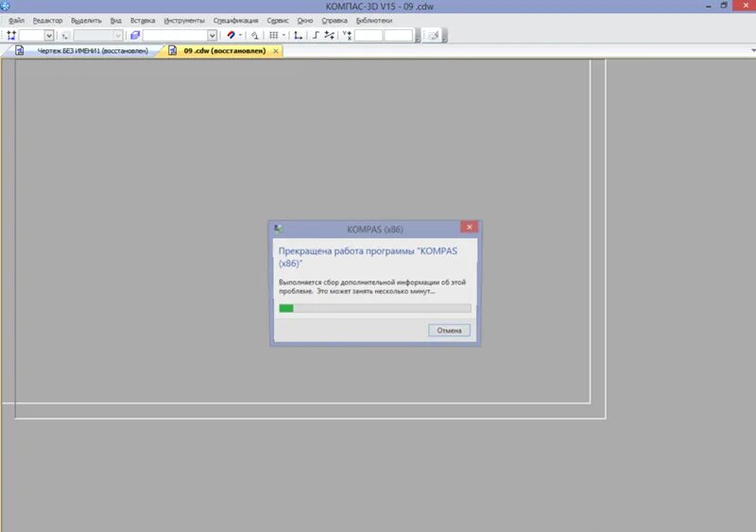This screenshot has height=532, width=756.
Task: Open the Инструменты menu
Action: pos(184,21)
